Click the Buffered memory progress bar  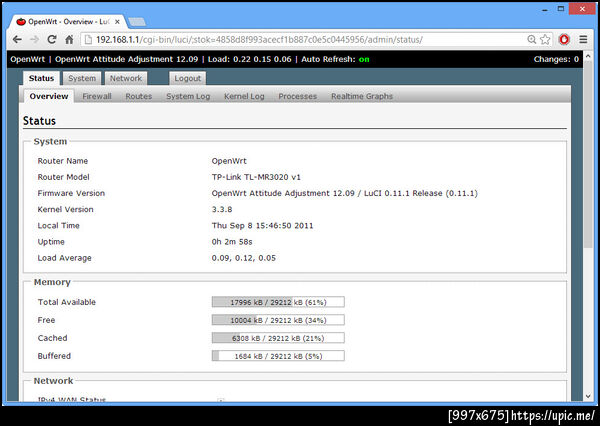tap(278, 356)
